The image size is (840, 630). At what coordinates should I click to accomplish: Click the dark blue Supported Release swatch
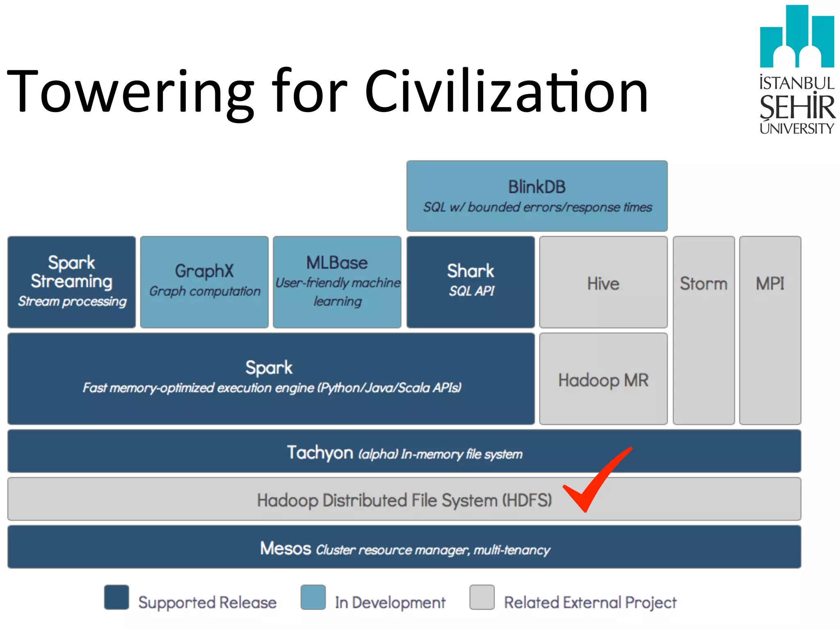pos(116,597)
